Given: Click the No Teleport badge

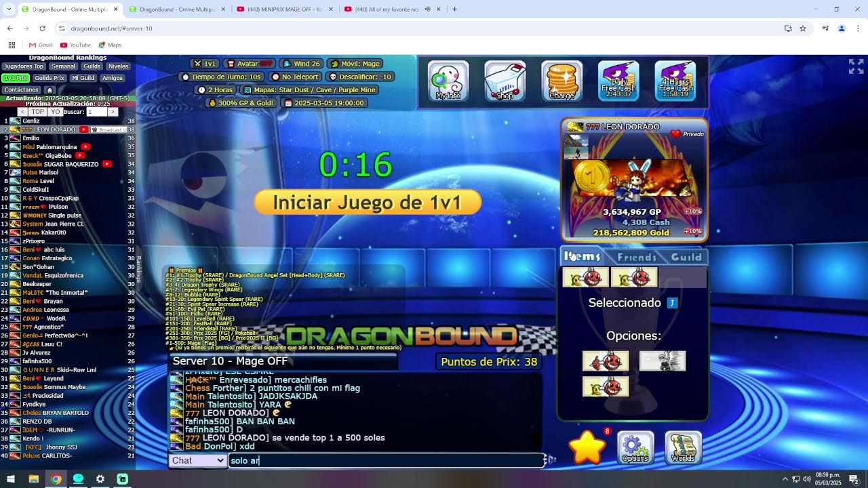Looking at the screenshot, I should pos(295,77).
